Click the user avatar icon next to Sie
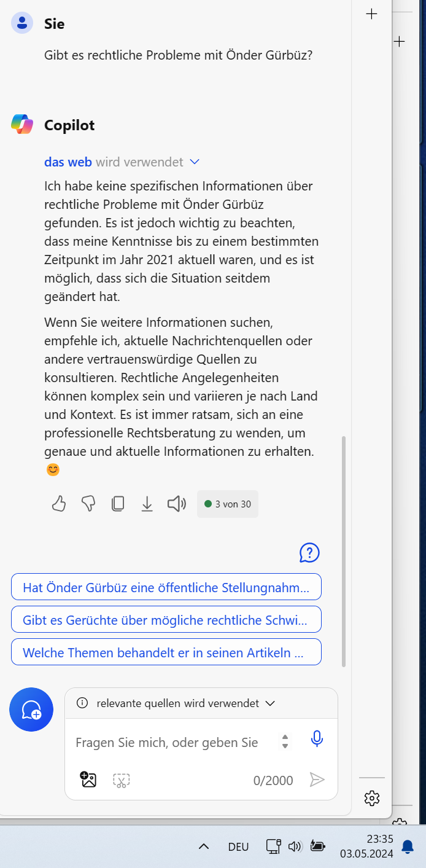The image size is (426, 868). 22,23
